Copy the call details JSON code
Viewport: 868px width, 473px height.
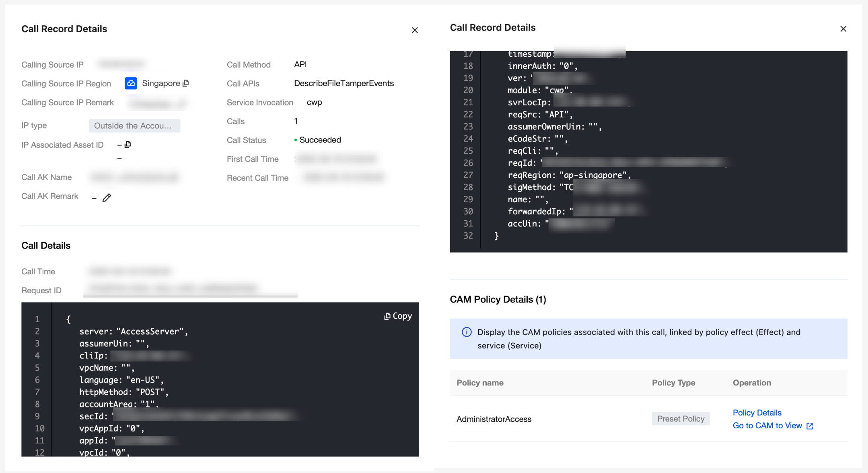tap(398, 316)
